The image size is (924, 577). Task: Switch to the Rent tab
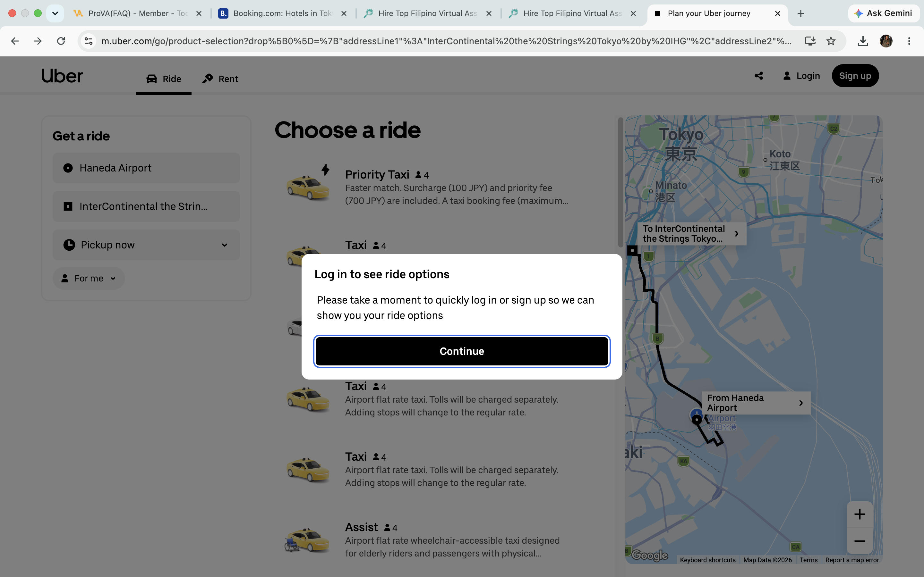tap(220, 79)
